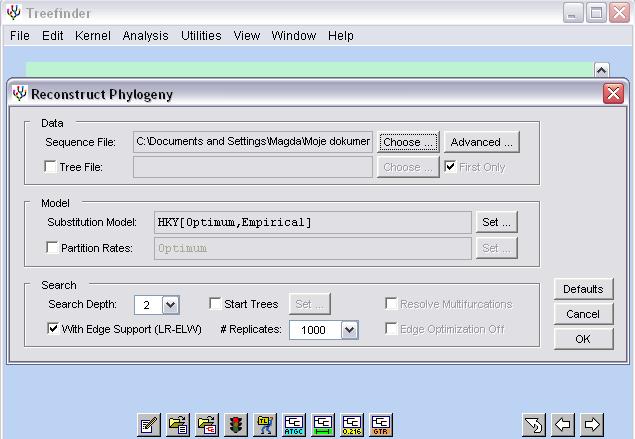The width and height of the screenshot is (635, 439).
Task: Click the 0.216 tree icon
Action: pyautogui.click(x=352, y=425)
